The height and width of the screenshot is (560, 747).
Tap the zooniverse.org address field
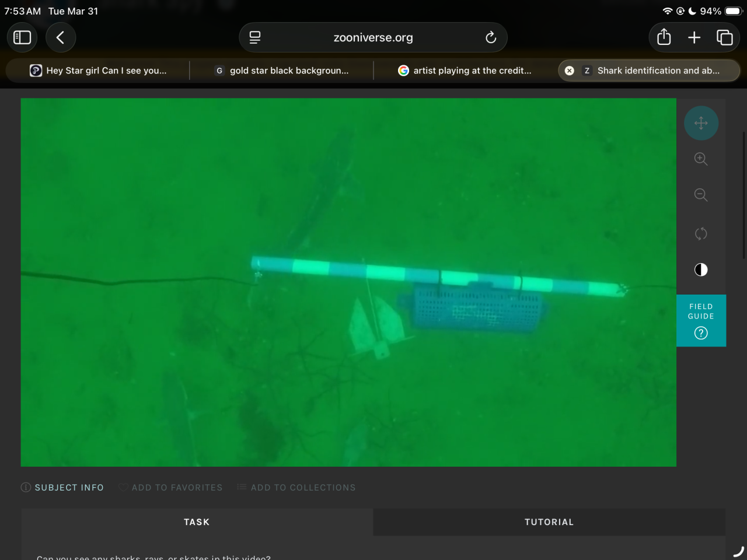coord(373,37)
